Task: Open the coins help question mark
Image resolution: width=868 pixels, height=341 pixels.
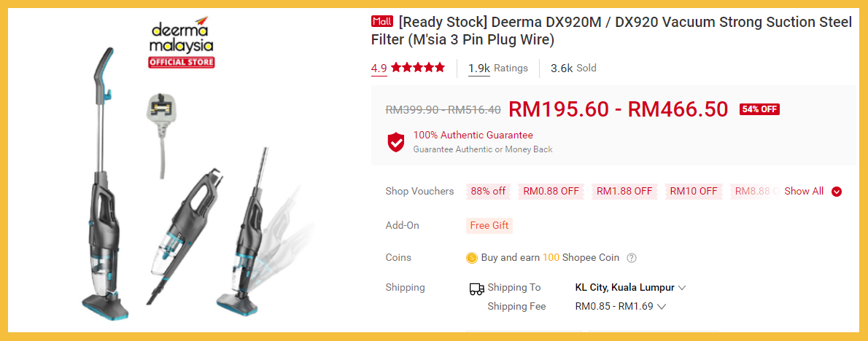Action: click(632, 257)
